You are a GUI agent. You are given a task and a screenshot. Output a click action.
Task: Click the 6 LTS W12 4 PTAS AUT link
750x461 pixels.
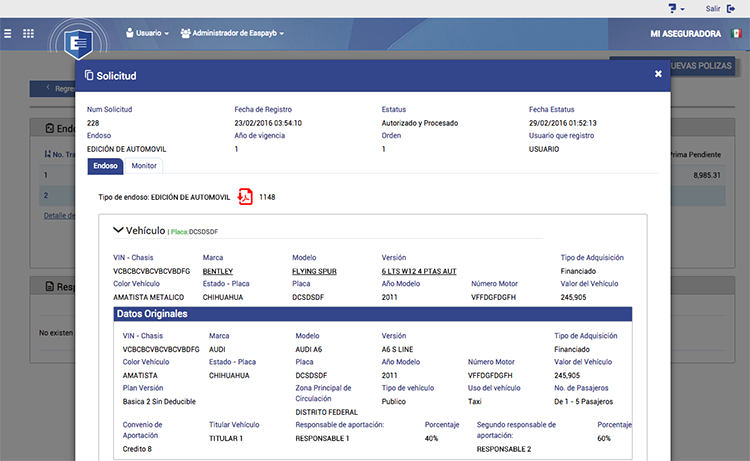(x=419, y=271)
